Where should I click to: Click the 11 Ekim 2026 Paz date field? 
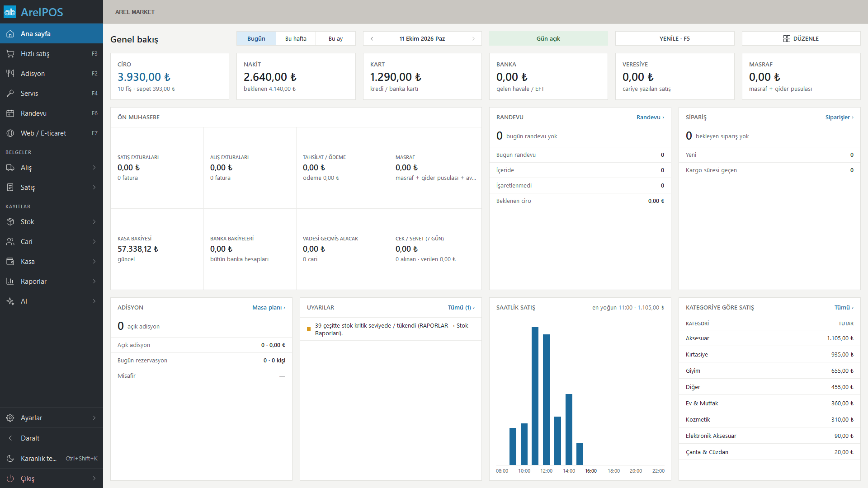pos(422,38)
